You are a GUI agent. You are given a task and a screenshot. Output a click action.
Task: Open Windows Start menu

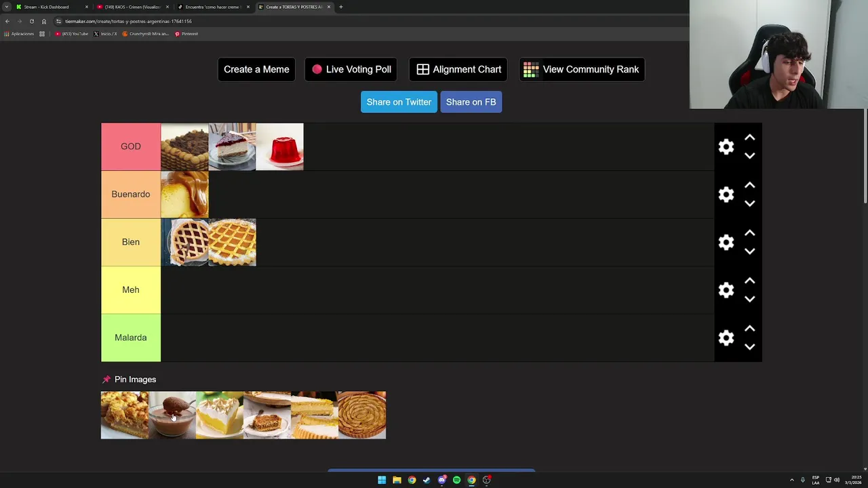pyautogui.click(x=382, y=480)
